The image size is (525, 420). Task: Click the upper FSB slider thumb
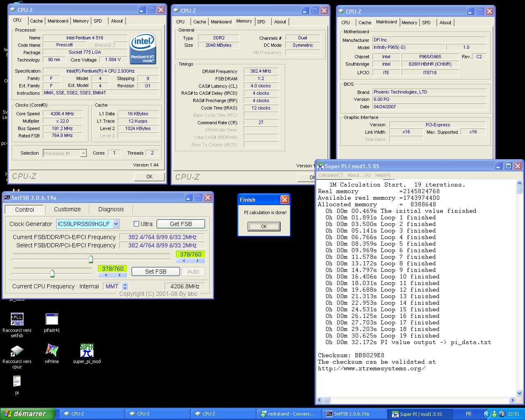click(x=91, y=259)
